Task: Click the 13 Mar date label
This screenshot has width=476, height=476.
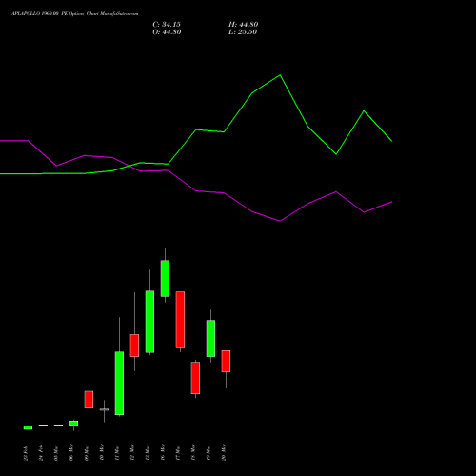Action: click(148, 453)
